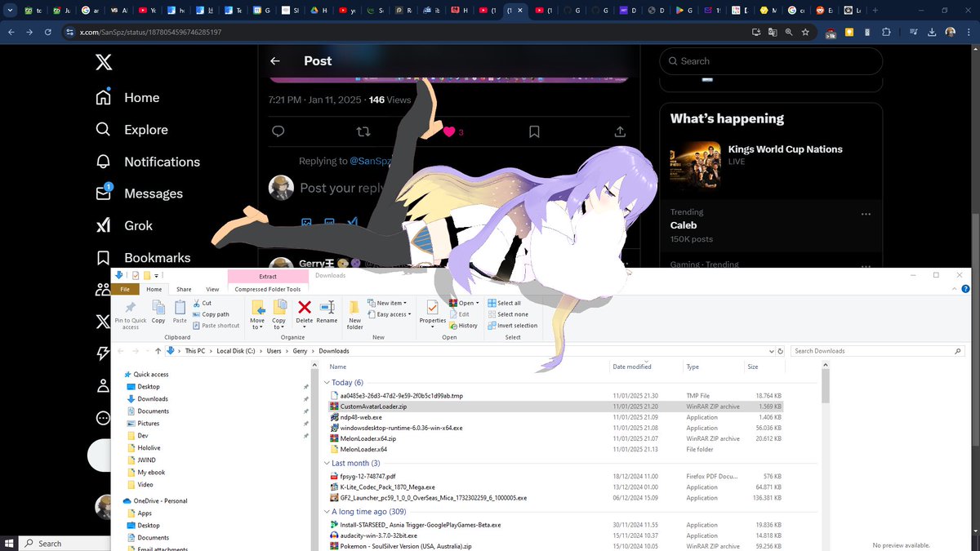Screen dimensions: 980x551
Task: Open the Open dropdown in ribbon
Action: (x=464, y=303)
